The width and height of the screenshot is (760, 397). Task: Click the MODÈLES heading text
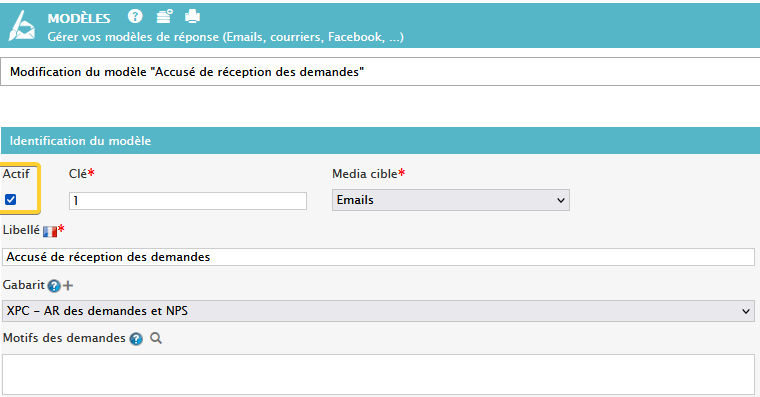point(79,18)
